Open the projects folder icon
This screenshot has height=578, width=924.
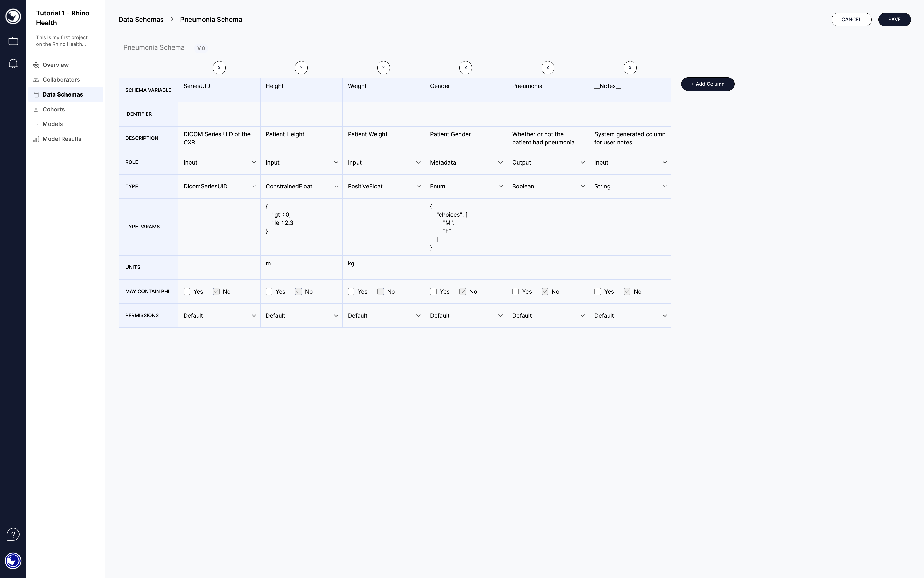point(13,41)
